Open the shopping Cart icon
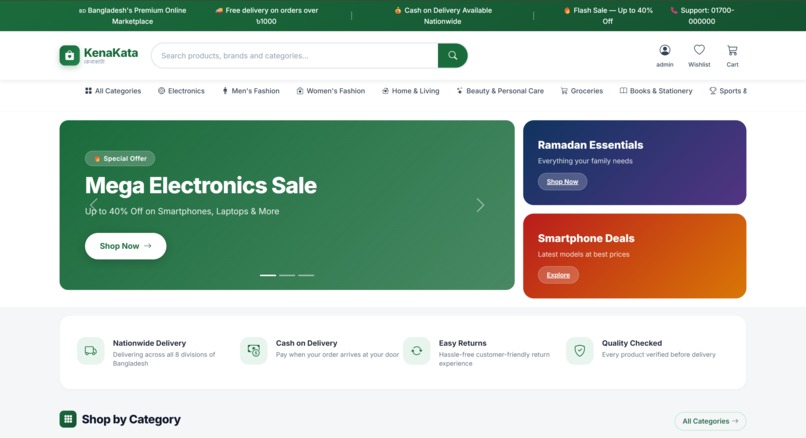 [732, 50]
